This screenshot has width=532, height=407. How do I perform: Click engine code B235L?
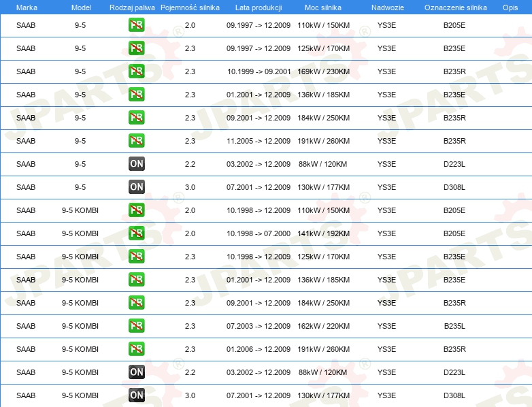coord(454,326)
